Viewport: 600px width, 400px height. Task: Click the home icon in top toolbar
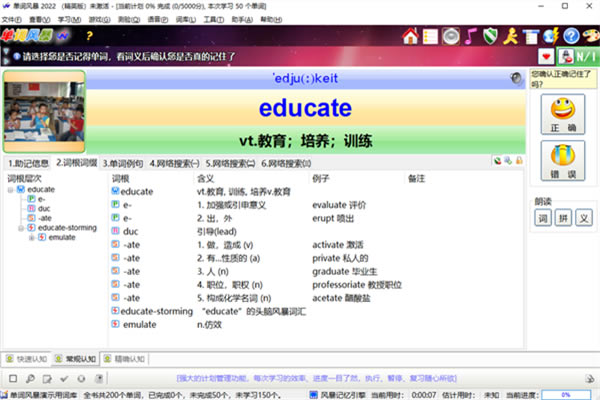click(x=409, y=37)
